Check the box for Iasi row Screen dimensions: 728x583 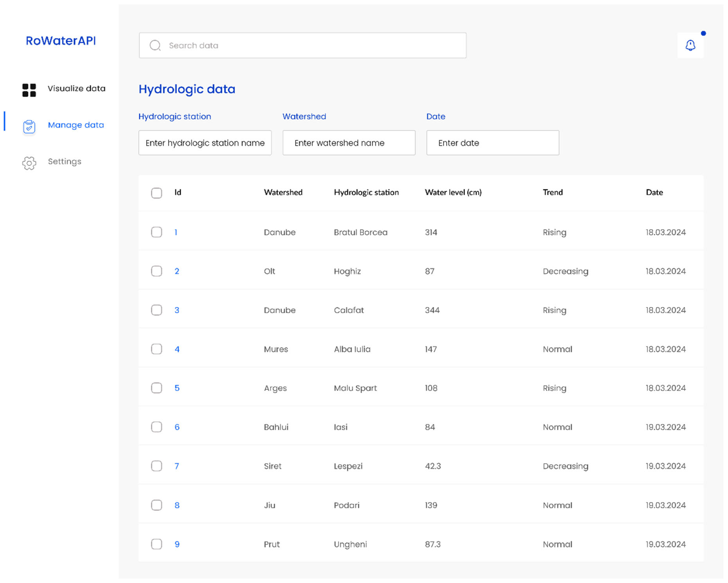[156, 427]
